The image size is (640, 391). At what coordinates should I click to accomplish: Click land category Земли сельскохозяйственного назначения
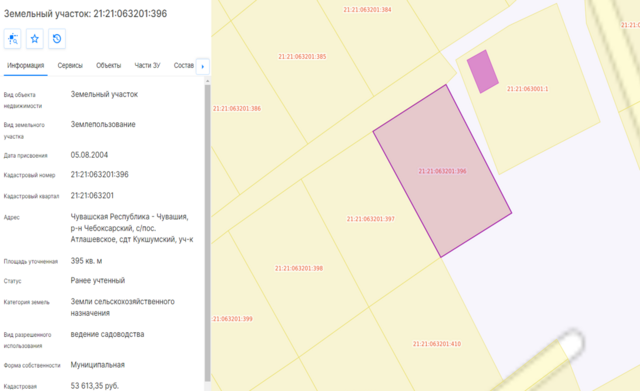click(122, 307)
